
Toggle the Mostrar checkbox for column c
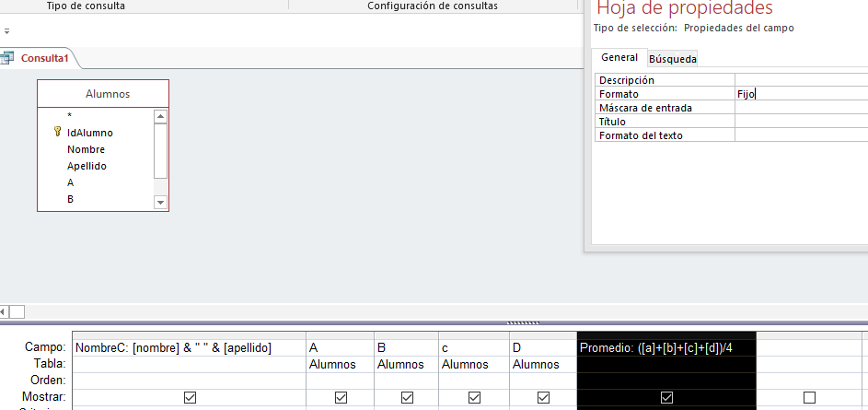pos(474,397)
